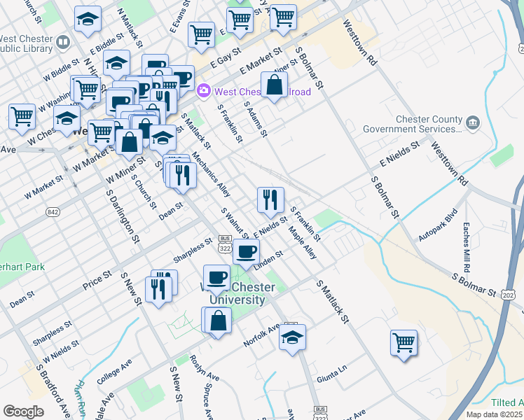Screen dimensions: 524x420
Task: Select the W Miner St label
Action: 125,170
